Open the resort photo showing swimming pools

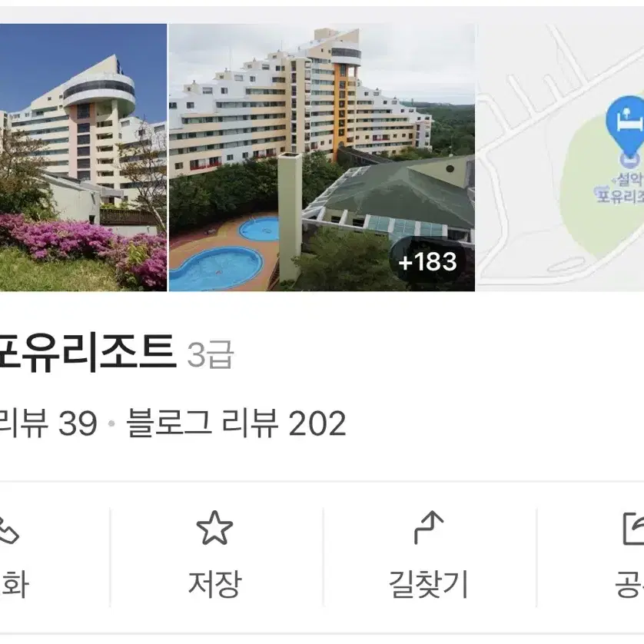322,158
